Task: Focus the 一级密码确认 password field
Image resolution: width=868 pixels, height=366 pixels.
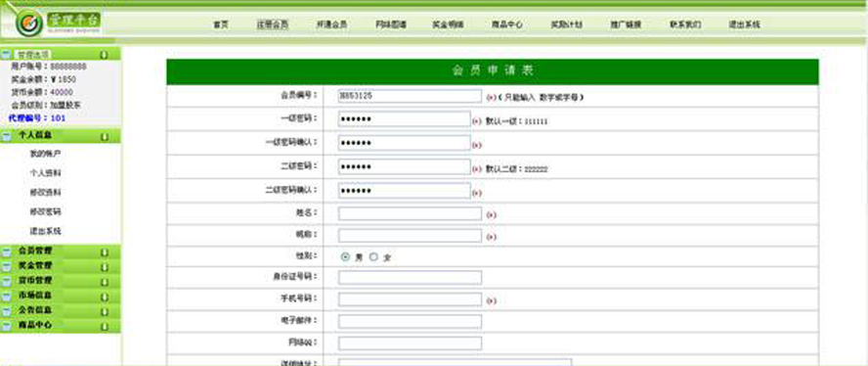Action: pos(404,143)
